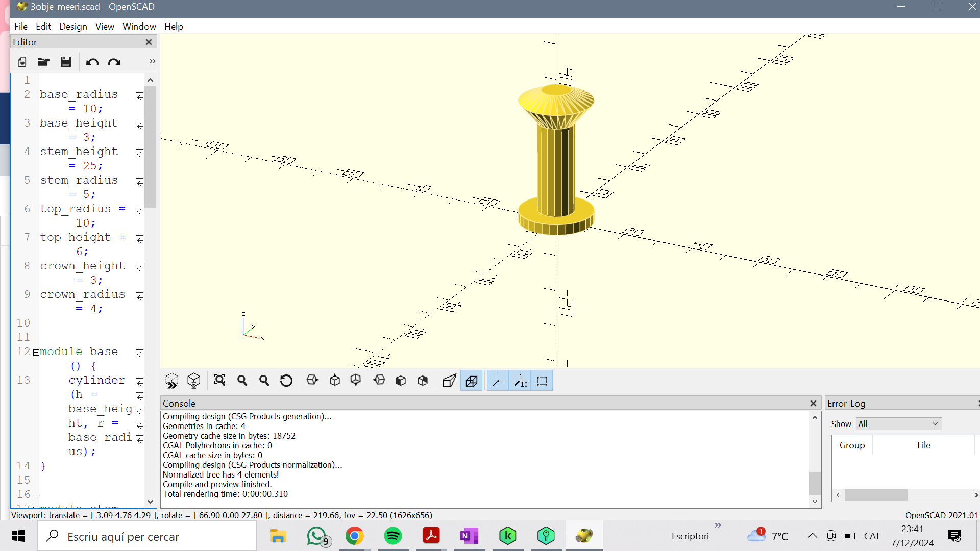Screen dimensions: 980x551
Task: Click the Viewport status text in status bar
Action: 222,515
